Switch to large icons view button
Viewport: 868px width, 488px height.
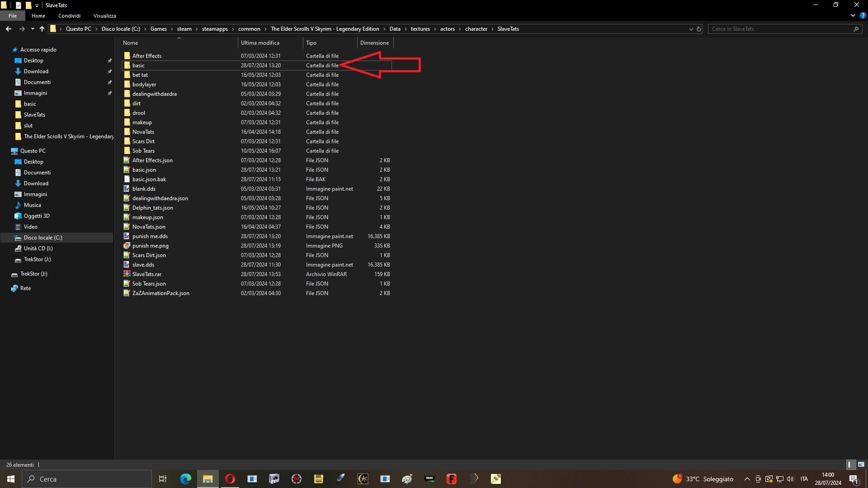[861, 465]
